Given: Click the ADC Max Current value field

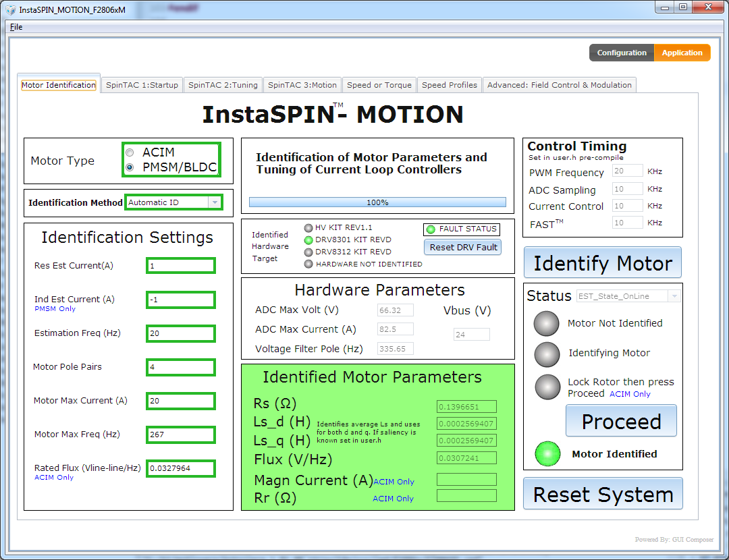Looking at the screenshot, I should [x=395, y=329].
